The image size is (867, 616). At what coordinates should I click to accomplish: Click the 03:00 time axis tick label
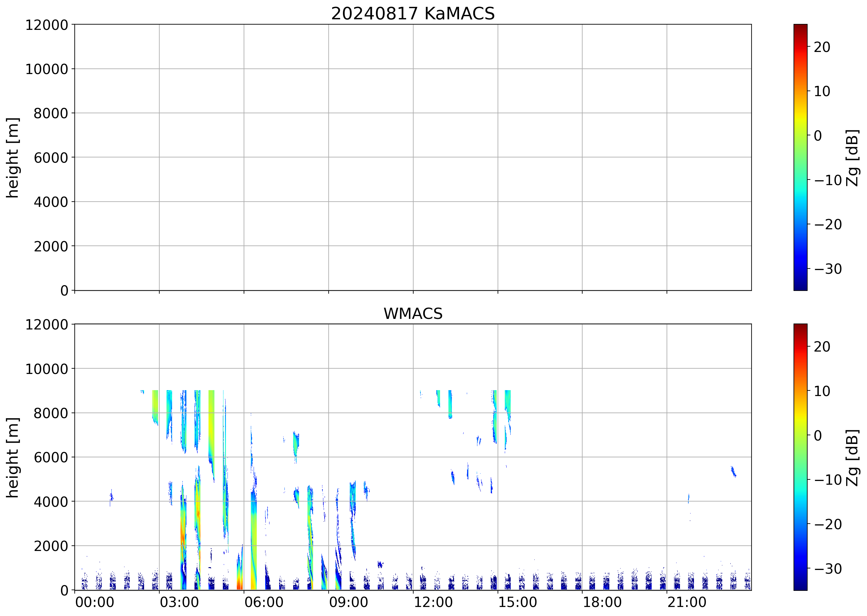(x=179, y=602)
